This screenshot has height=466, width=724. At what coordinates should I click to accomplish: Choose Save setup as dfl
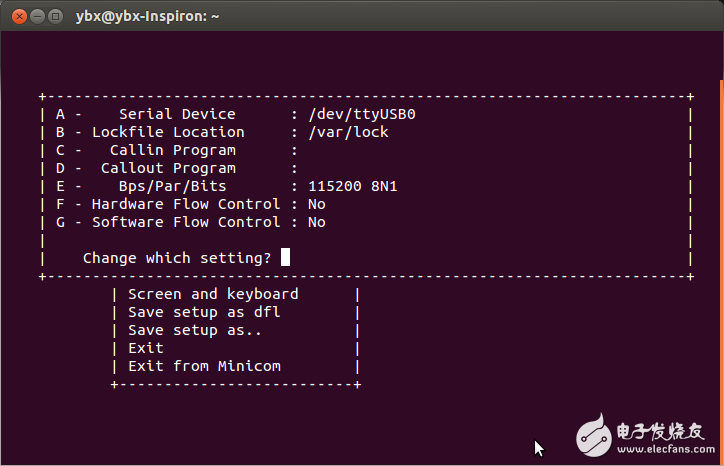204,312
